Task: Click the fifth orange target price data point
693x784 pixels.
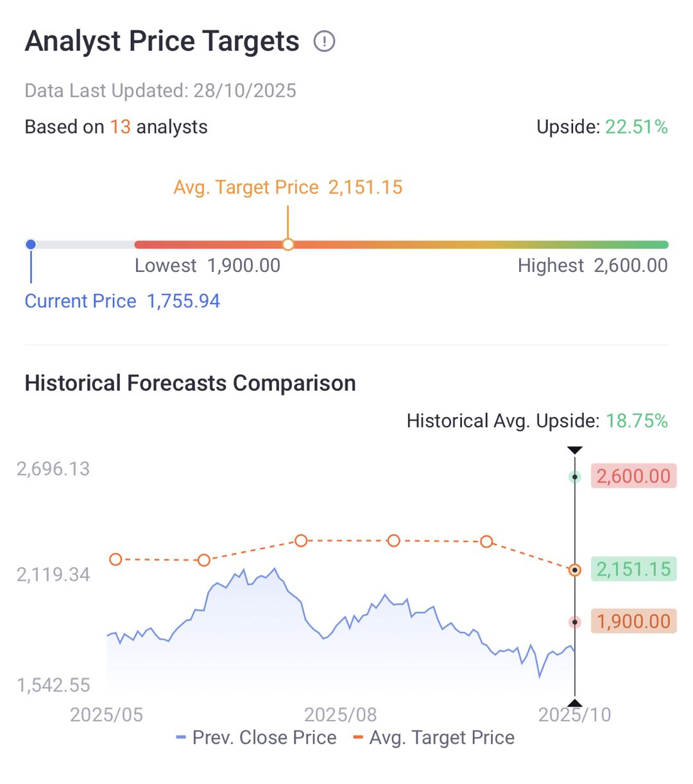Action: tap(486, 541)
